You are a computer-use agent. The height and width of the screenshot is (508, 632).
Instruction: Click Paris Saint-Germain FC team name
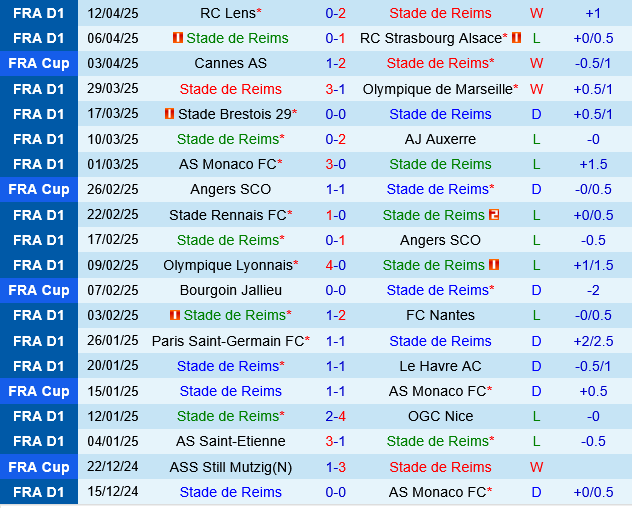click(228, 341)
